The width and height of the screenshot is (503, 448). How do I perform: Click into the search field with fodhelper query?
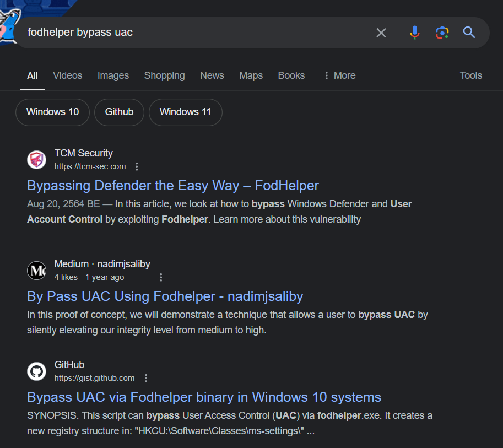pos(193,33)
